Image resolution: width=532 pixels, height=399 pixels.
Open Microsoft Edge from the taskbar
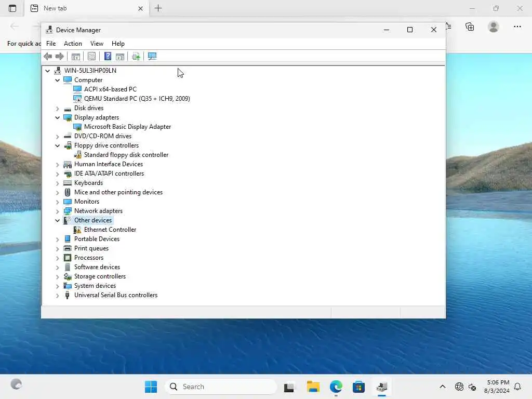click(x=336, y=387)
